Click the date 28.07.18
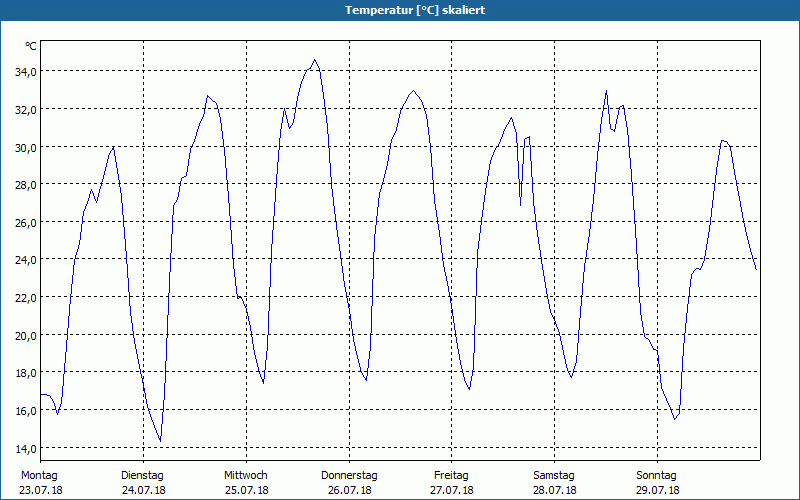This screenshot has height=500, width=800. (555, 490)
